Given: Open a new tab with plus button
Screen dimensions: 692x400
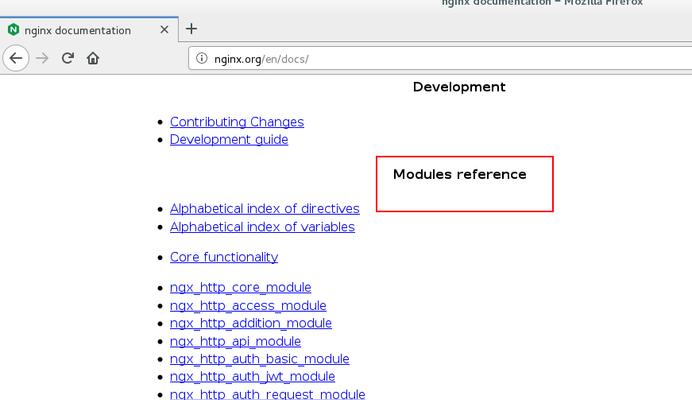Looking at the screenshot, I should (x=191, y=29).
